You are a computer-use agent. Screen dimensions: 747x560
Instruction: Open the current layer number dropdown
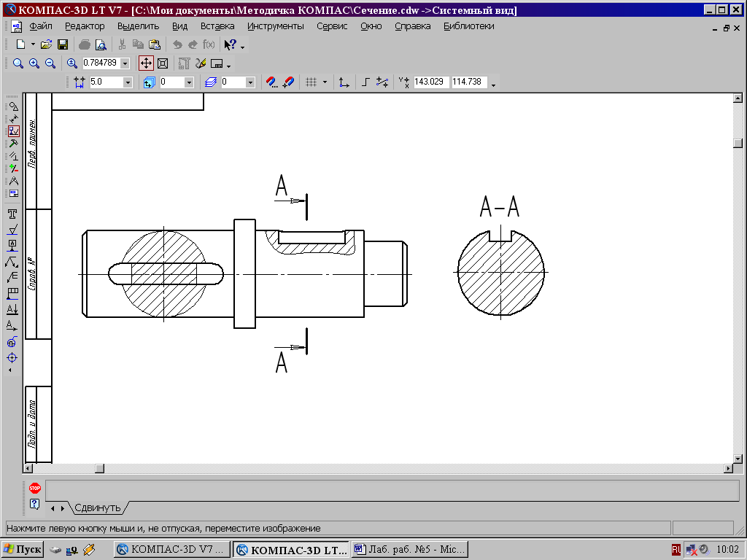(x=250, y=82)
